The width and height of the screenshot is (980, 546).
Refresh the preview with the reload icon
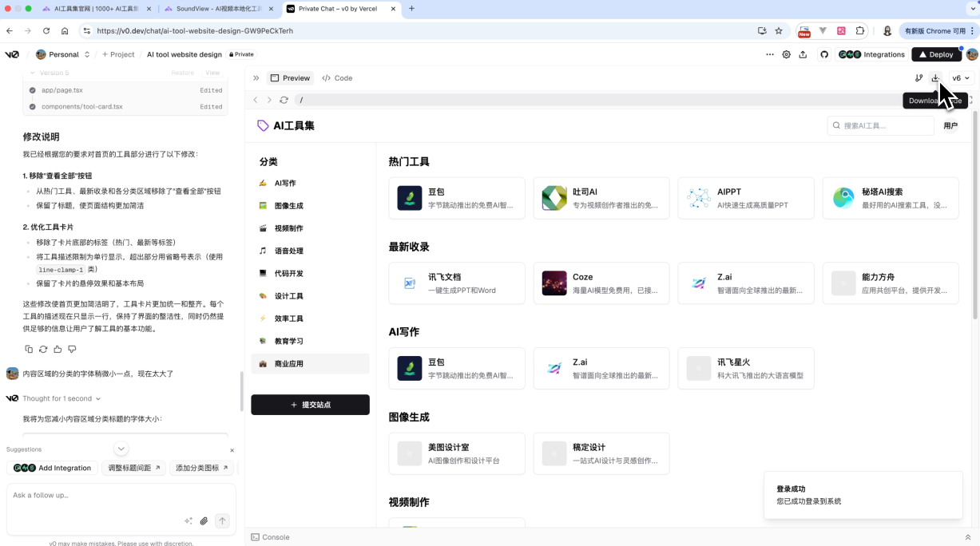(x=284, y=101)
